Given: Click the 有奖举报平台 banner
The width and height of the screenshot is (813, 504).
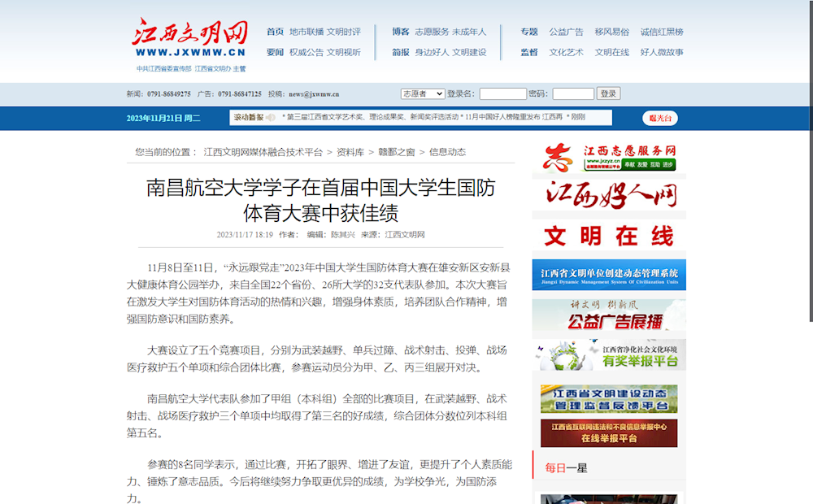Looking at the screenshot, I should (608, 356).
